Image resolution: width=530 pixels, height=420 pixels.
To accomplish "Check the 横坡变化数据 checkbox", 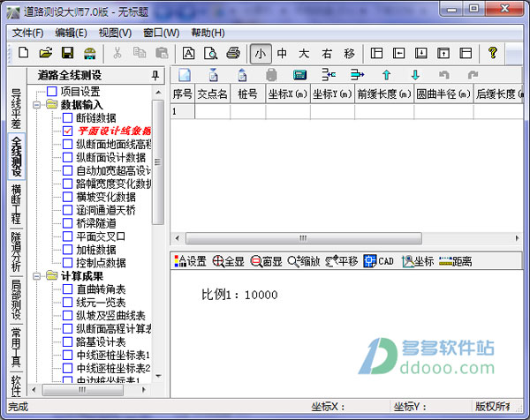I will click(x=68, y=197).
